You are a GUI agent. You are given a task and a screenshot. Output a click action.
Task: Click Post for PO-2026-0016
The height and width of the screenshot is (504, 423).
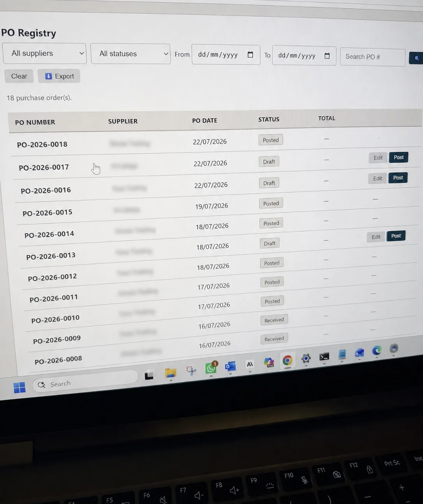(x=398, y=177)
